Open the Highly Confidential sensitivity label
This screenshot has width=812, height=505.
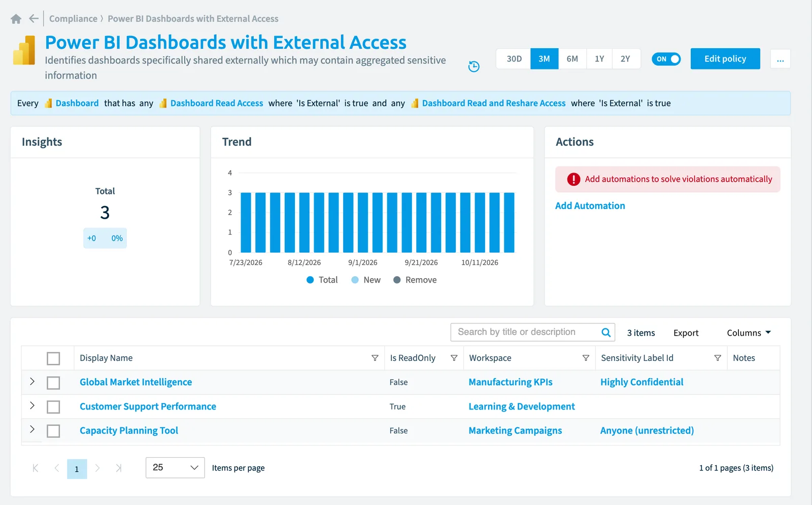pos(641,382)
